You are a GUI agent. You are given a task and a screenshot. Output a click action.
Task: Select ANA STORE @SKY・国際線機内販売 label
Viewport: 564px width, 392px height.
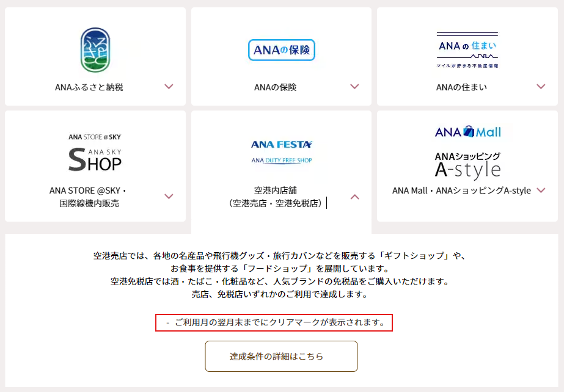pos(89,197)
